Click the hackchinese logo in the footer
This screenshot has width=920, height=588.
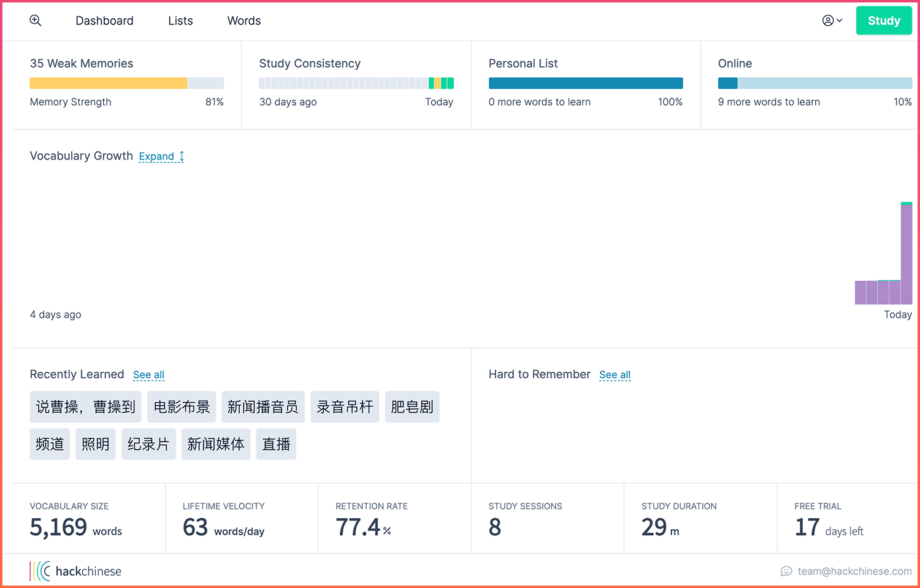[x=75, y=571]
